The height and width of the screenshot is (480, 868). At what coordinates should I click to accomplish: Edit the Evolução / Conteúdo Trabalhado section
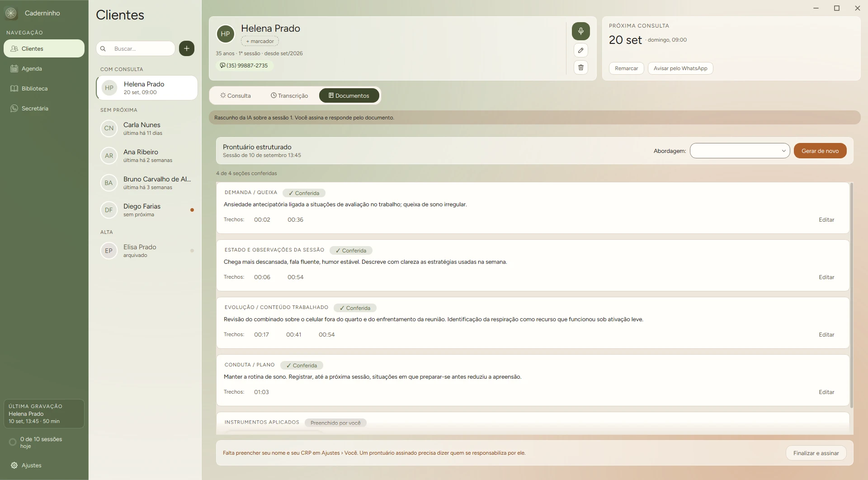pyautogui.click(x=826, y=335)
